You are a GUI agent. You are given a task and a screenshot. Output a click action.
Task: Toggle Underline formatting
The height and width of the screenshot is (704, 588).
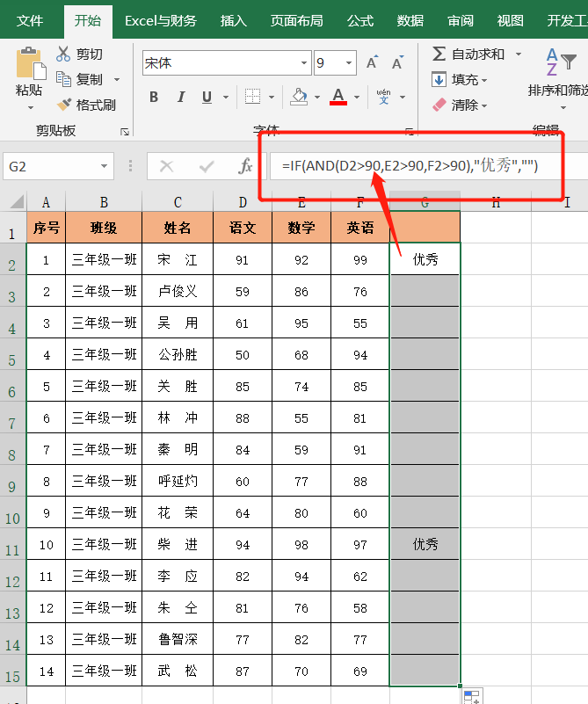pos(207,97)
